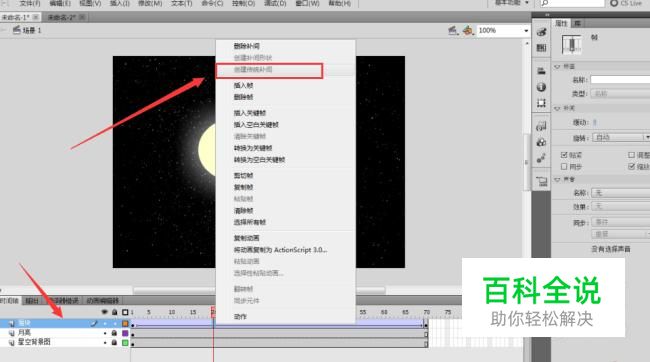The height and width of the screenshot is (362, 650).
Task: Open the Components panel icon in the dock
Action: pos(541,142)
